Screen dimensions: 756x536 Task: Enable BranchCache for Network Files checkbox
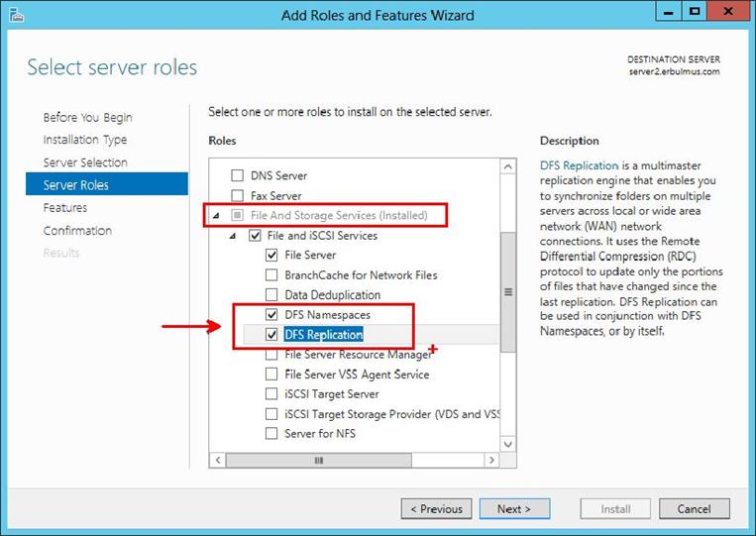pyautogui.click(x=271, y=274)
